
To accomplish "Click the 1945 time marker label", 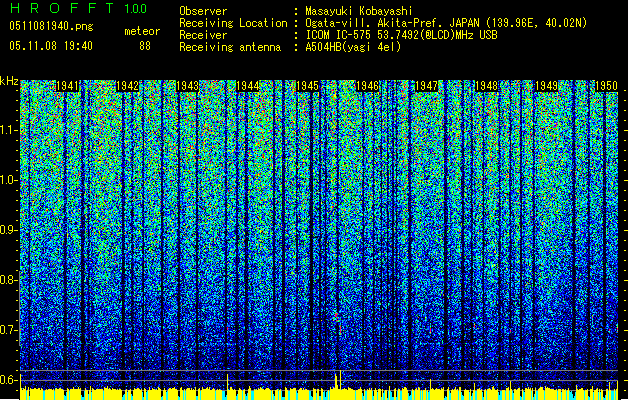I will [x=308, y=86].
